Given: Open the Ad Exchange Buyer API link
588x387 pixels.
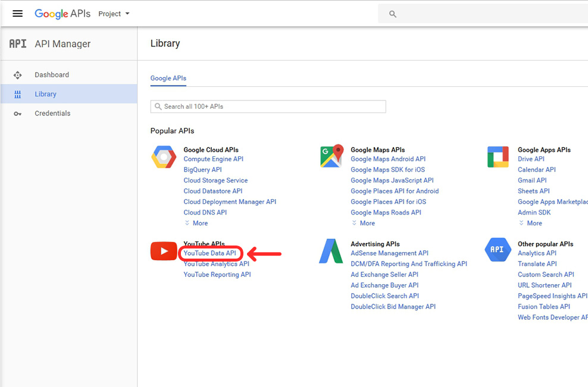Looking at the screenshot, I should (384, 285).
